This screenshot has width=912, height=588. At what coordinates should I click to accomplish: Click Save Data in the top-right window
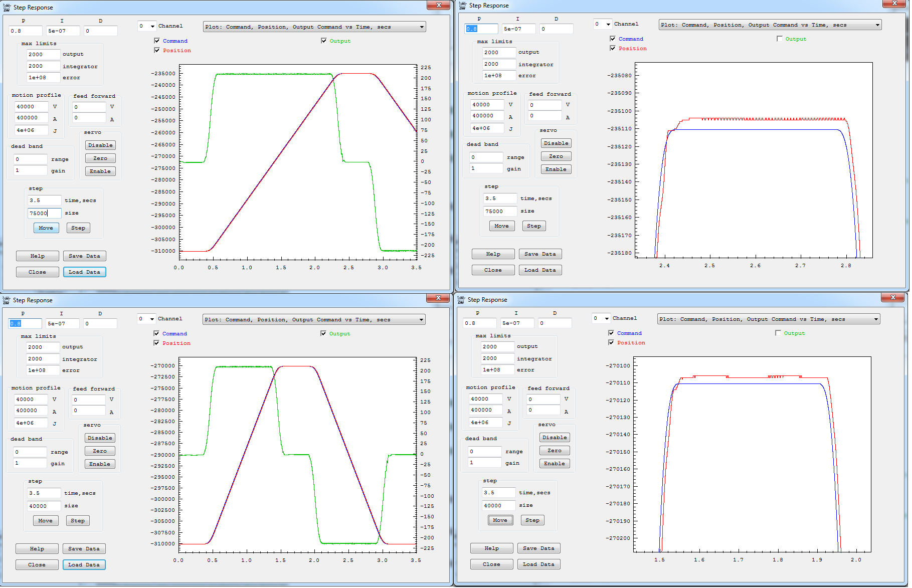click(x=540, y=254)
